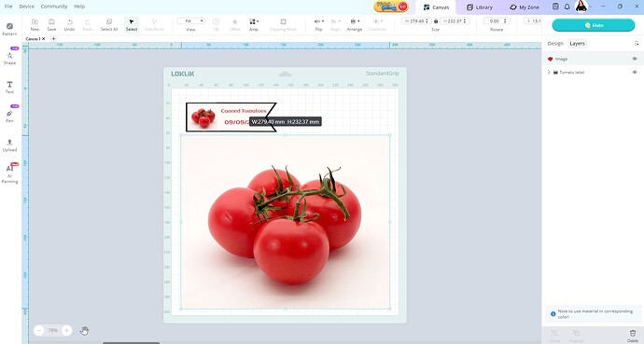Click the Fill tool icon
Screen dimensions: 644x344
coord(216,24)
